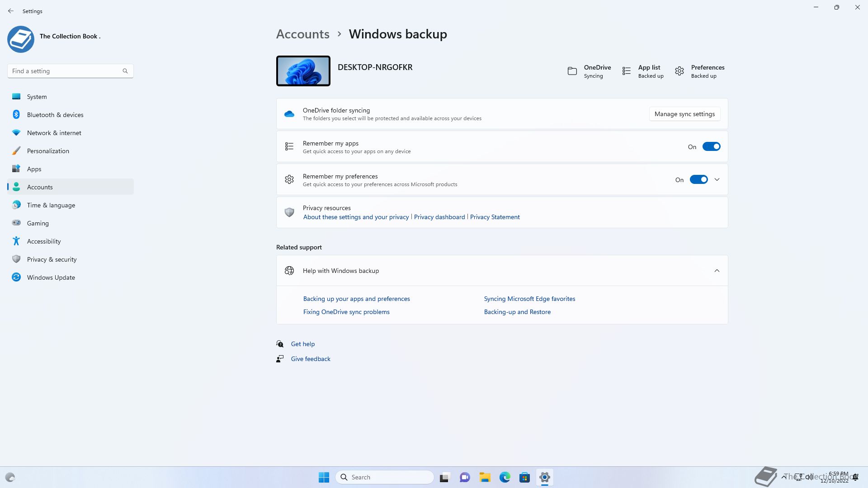Open Privacy dashboard link
This screenshot has width=868, height=488.
(x=439, y=217)
